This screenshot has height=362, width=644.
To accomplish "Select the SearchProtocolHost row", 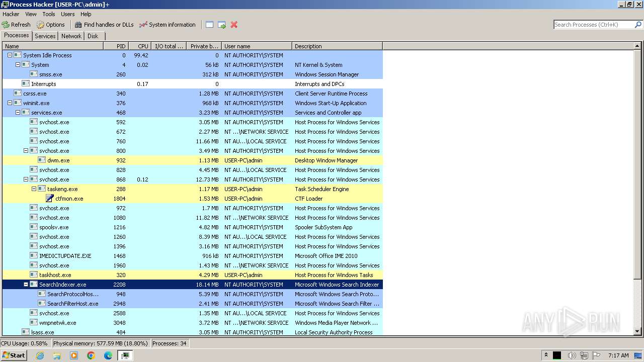I will [x=193, y=294].
